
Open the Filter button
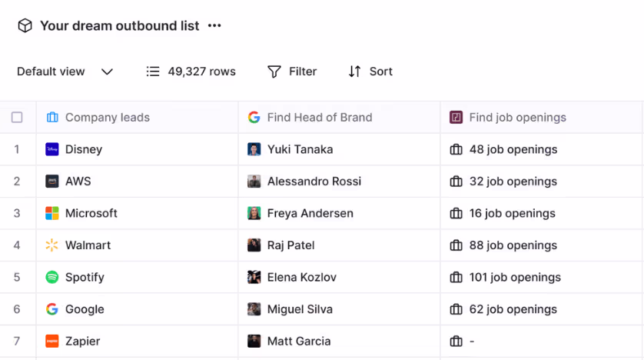292,72
